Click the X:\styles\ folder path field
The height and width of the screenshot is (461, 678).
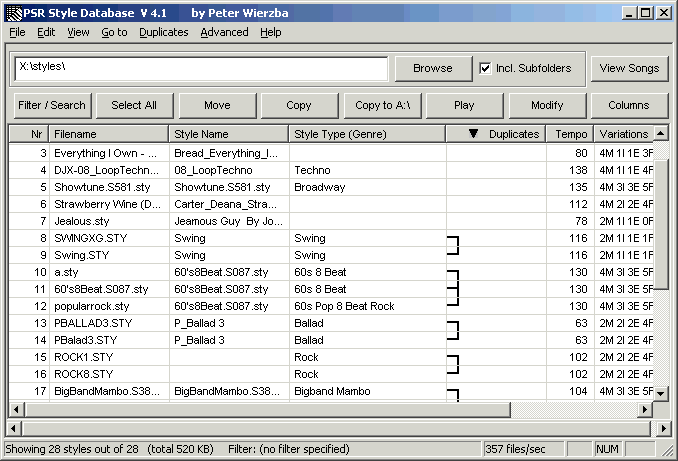pos(201,68)
